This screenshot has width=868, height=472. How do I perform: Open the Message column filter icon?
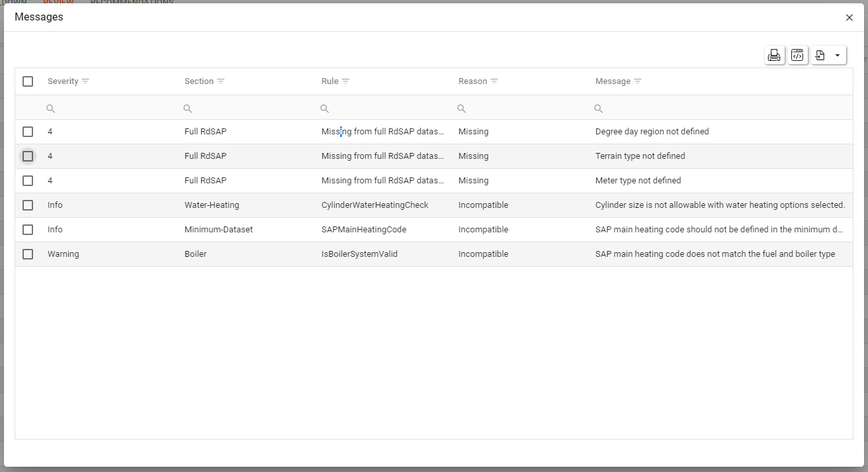638,81
